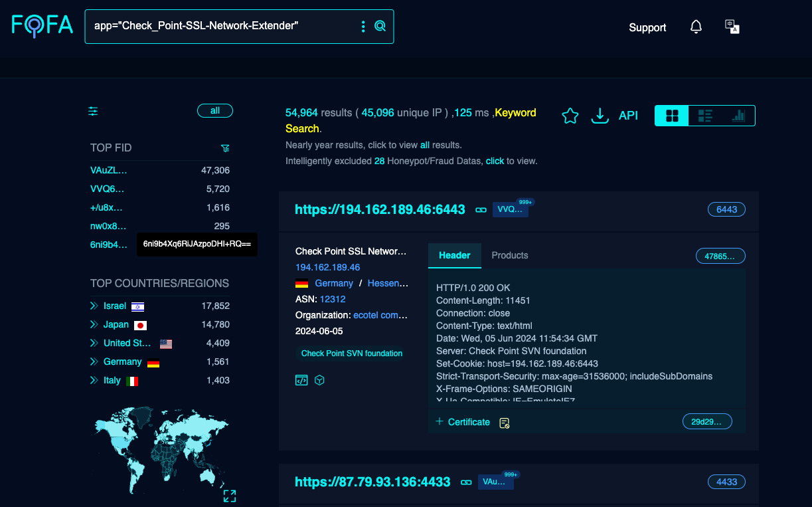Viewport: 812px width, 507px height.
Task: Expand Italy region list
Action: [x=94, y=381]
